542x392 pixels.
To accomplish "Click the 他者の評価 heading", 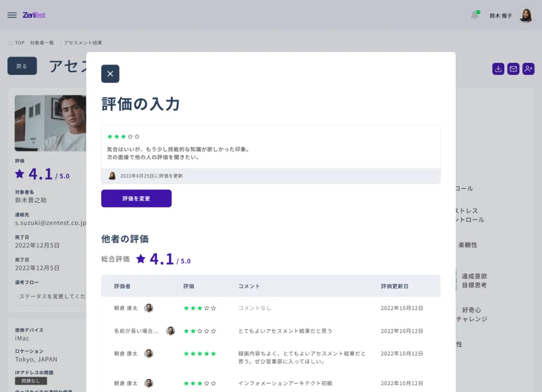I will (125, 239).
